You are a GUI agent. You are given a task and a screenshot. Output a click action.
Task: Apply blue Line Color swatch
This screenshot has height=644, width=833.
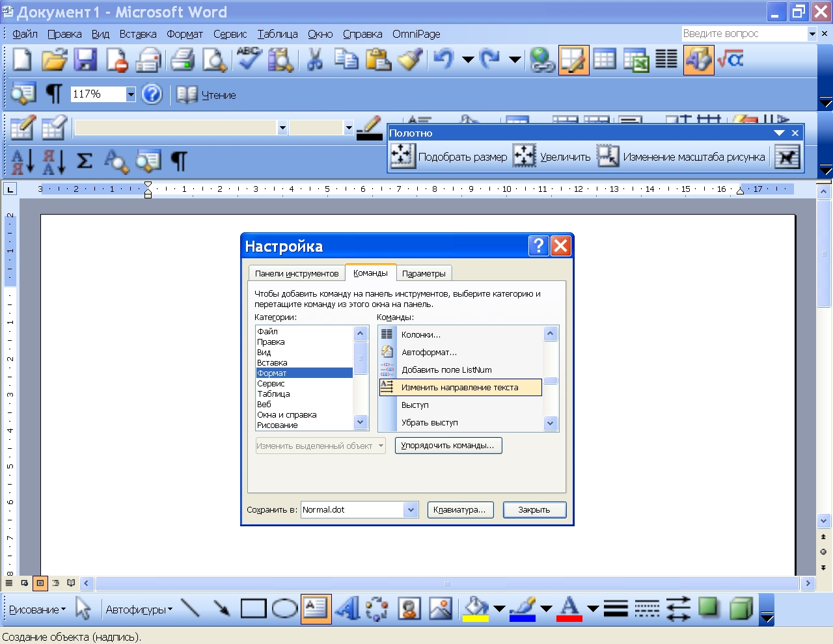[x=523, y=609]
